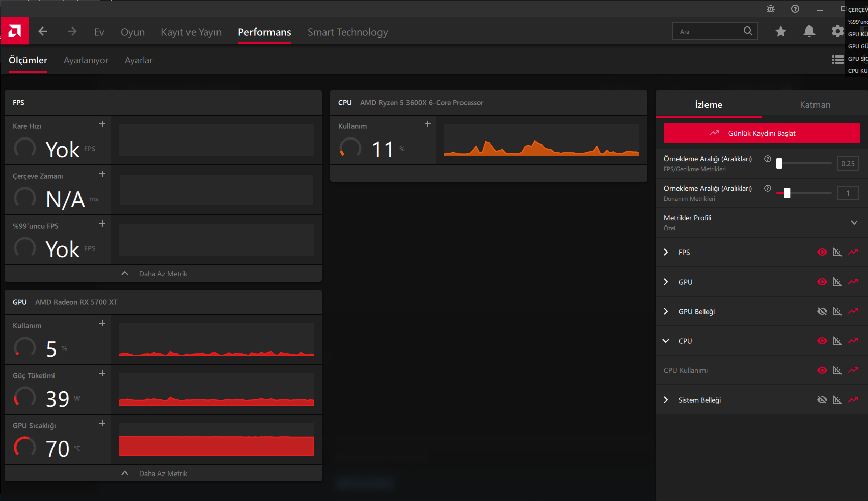
Task: Add GPU Sıcaklığı metric with plus icon
Action: [102, 423]
